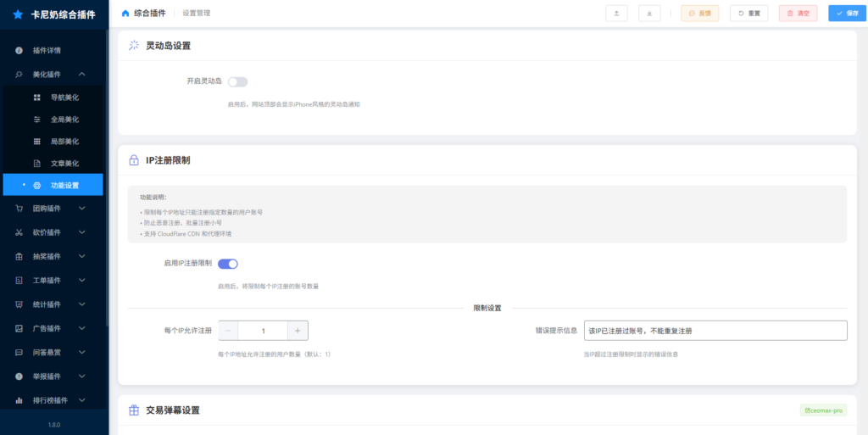Enable the 开启灵动岛 switch

click(x=237, y=82)
